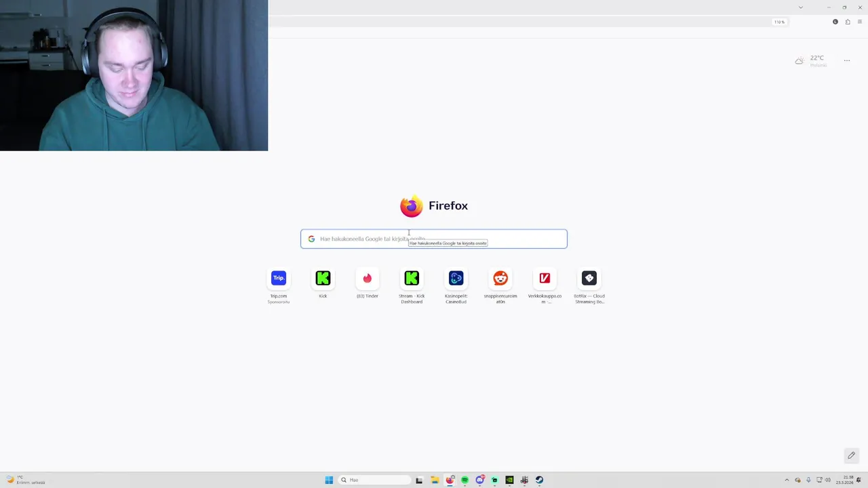
Task: Open the 22°C Helsinki weather forecast
Action: pyautogui.click(x=811, y=61)
